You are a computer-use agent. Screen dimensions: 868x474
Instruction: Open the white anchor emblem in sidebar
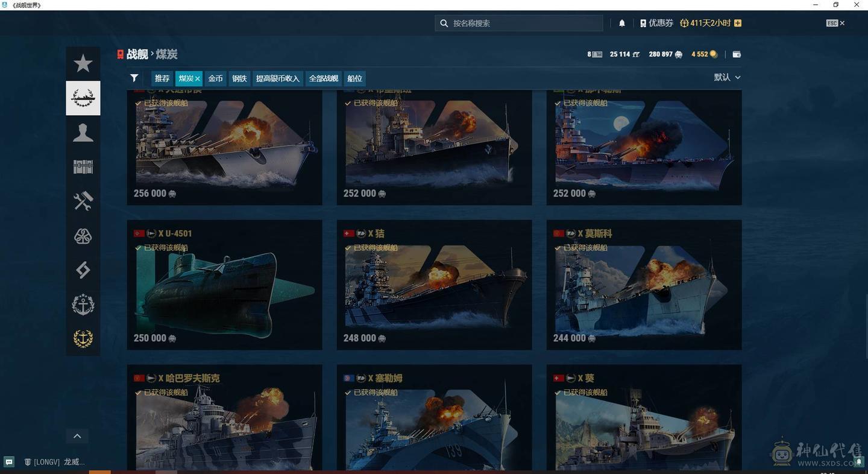point(83,305)
